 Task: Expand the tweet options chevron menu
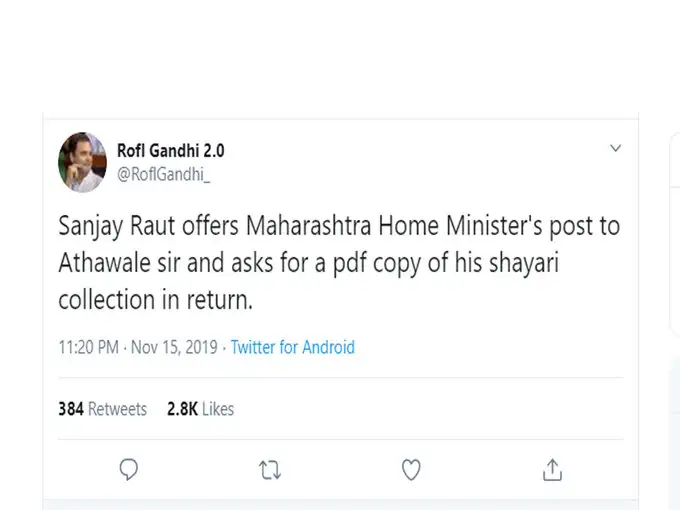(x=615, y=149)
